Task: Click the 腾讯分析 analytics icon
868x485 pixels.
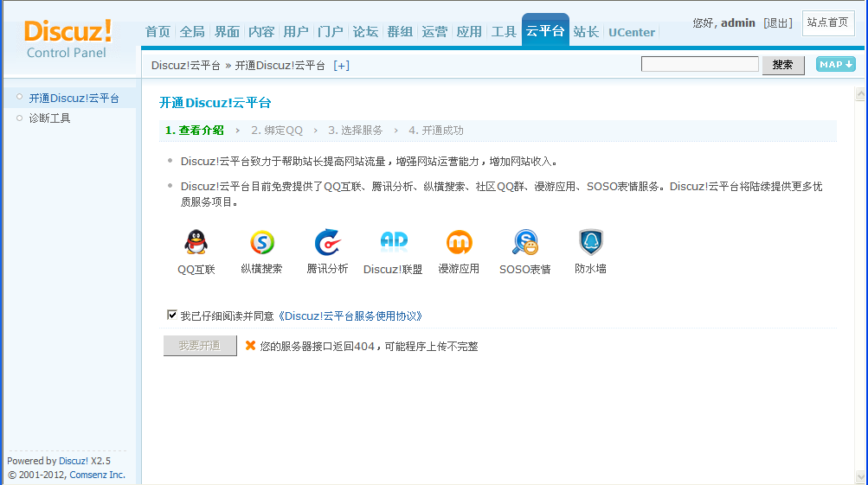Action: pyautogui.click(x=327, y=242)
